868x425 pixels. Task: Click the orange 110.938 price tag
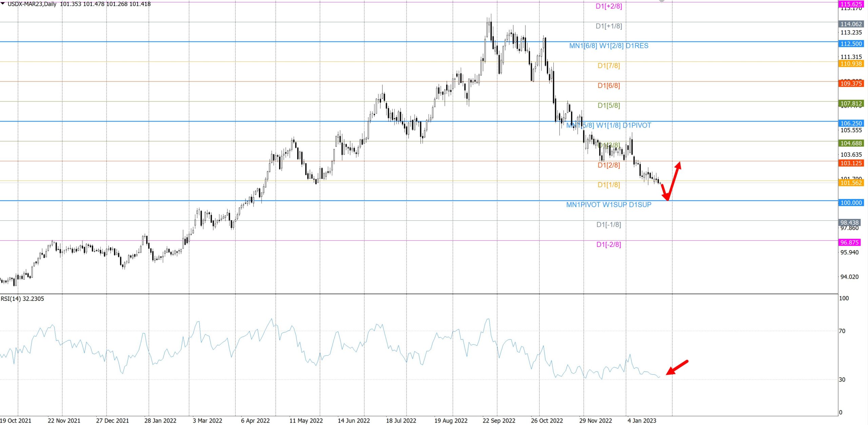[851, 63]
